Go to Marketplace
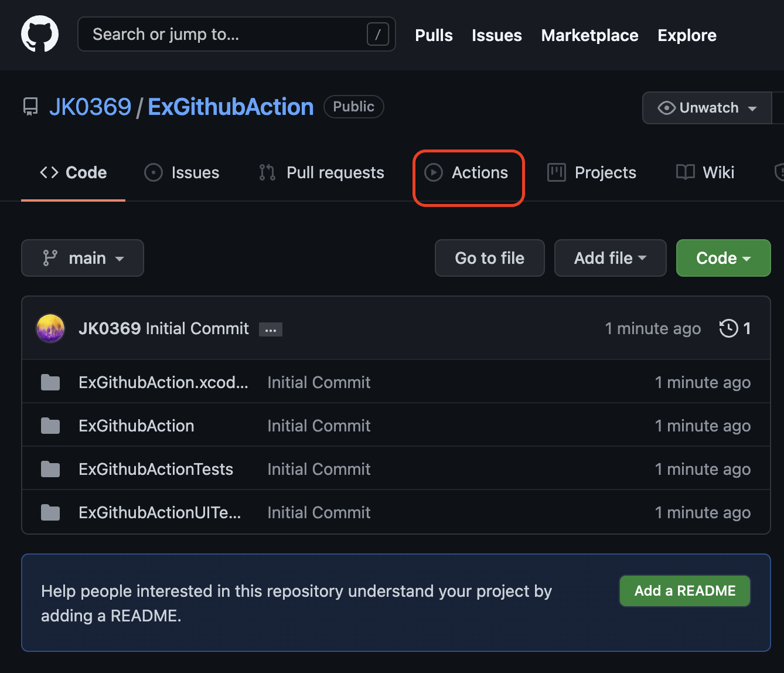Screen dimensions: 784x673 (589, 35)
